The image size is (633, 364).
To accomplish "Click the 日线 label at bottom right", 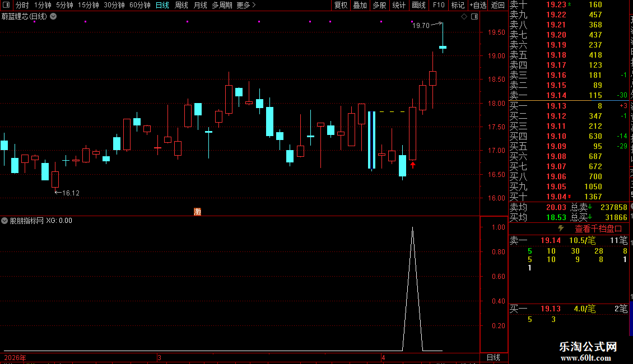I will click(494, 357).
